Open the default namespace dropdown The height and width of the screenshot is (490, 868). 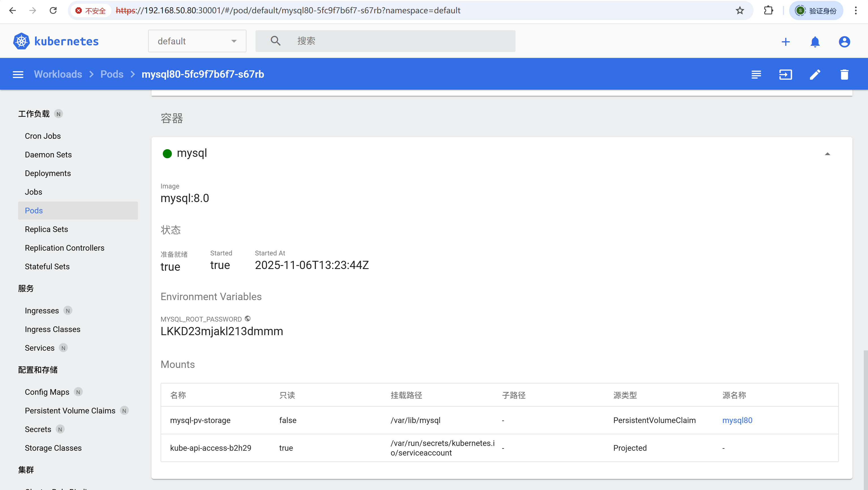tap(197, 41)
